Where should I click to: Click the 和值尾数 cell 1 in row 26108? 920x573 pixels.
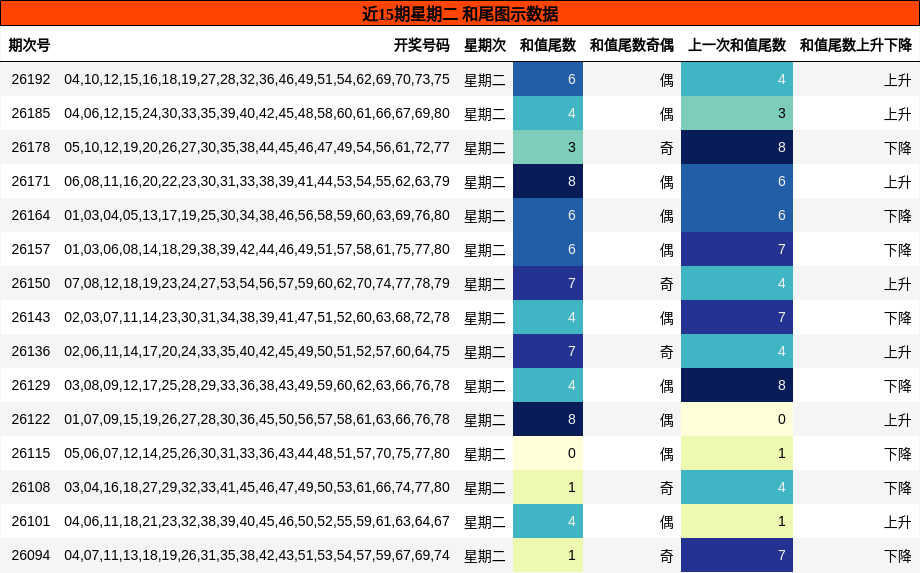coord(548,487)
